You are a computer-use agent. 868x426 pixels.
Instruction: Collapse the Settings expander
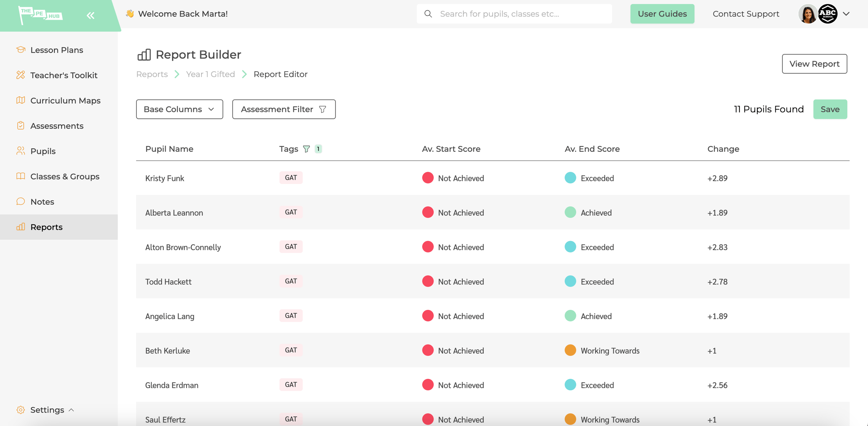[x=72, y=410]
